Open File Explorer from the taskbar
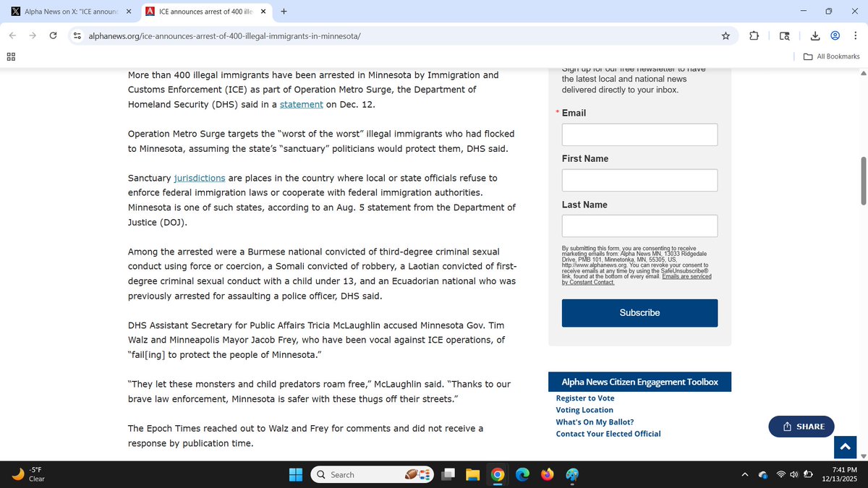The width and height of the screenshot is (868, 488). (473, 474)
